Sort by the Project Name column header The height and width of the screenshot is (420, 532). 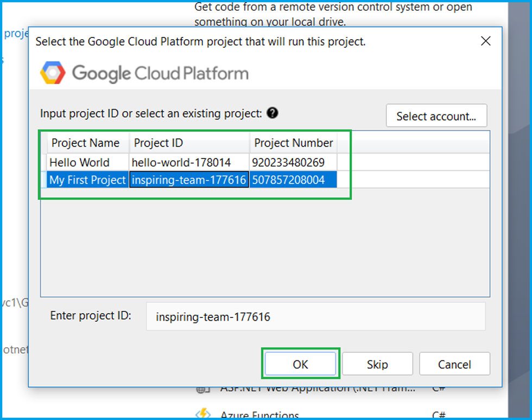tap(85, 143)
